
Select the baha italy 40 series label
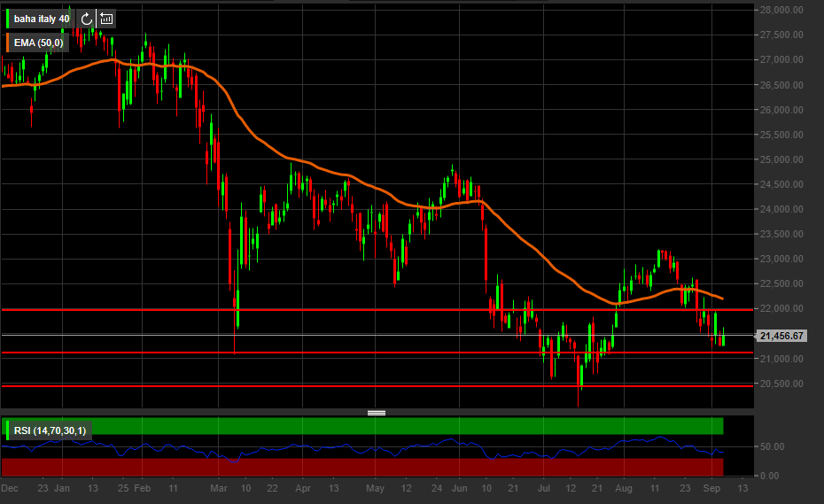42,19
